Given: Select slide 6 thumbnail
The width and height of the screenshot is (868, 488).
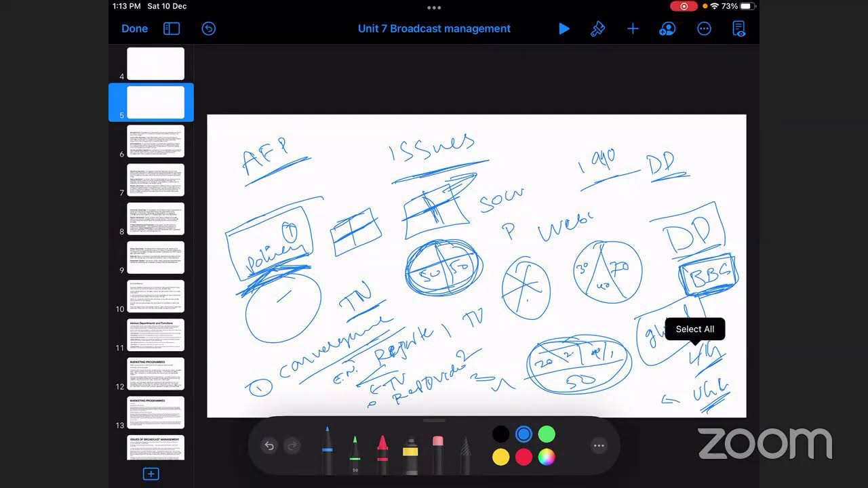Looking at the screenshot, I should [x=155, y=141].
